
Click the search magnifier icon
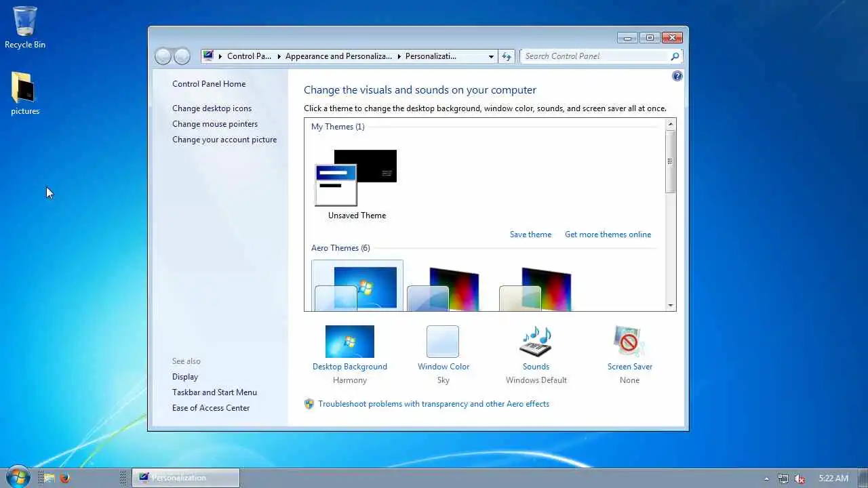click(x=675, y=56)
